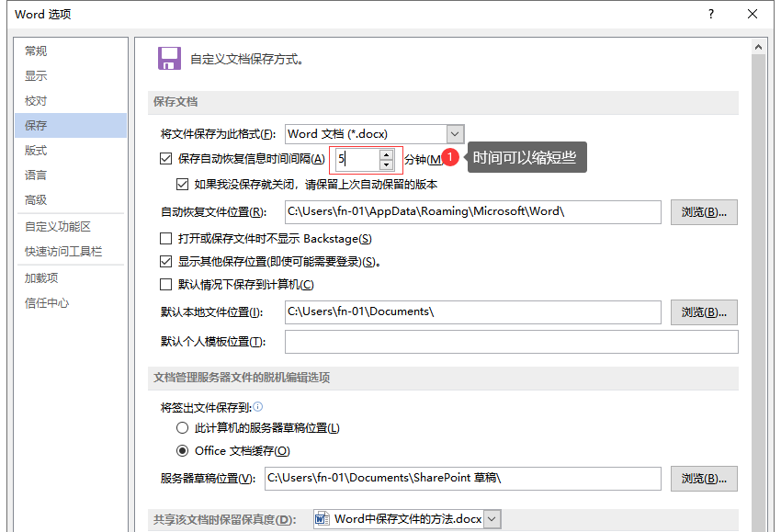Browse for default local file location

coord(704,312)
